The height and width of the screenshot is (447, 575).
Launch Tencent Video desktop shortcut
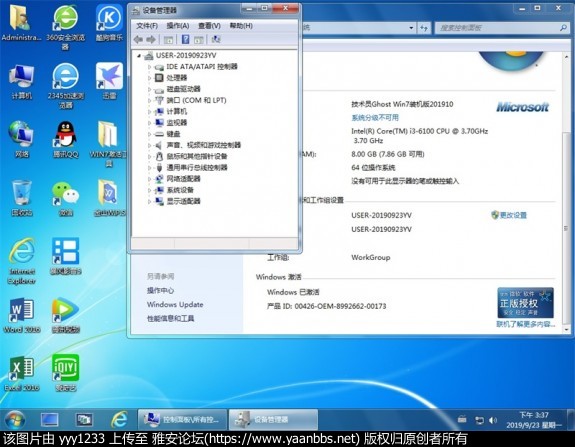click(x=65, y=315)
